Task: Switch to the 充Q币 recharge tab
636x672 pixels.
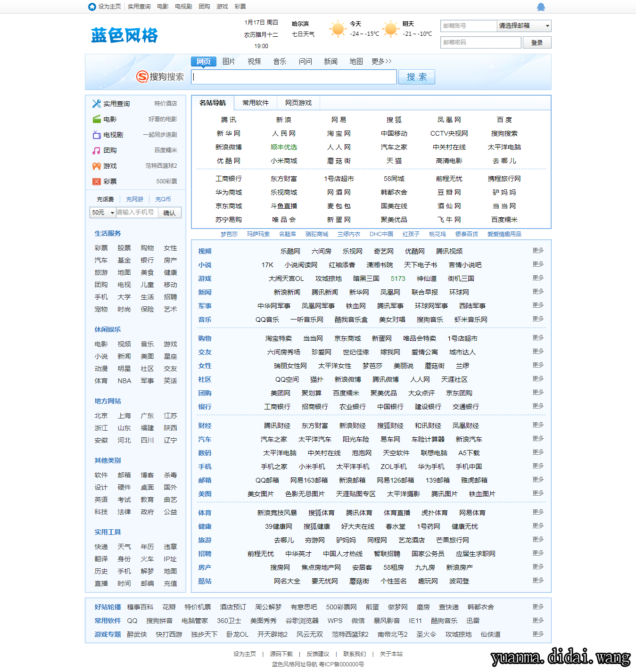Action: (x=163, y=199)
